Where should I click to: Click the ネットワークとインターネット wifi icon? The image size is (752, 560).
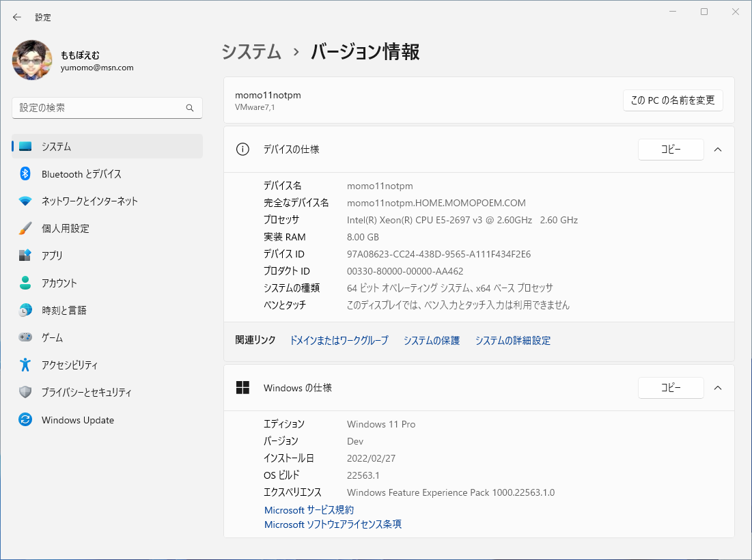[25, 201]
